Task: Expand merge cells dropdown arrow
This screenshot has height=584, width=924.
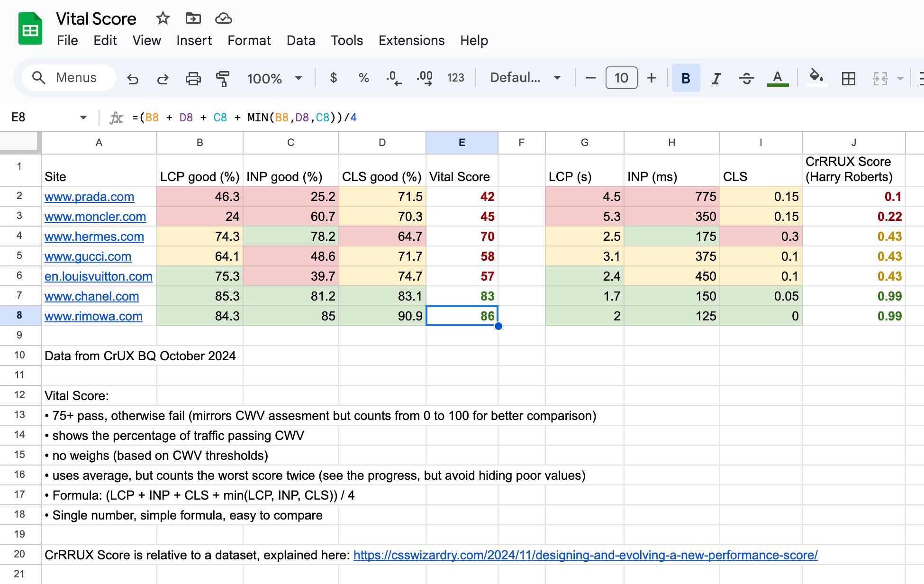Action: click(900, 78)
